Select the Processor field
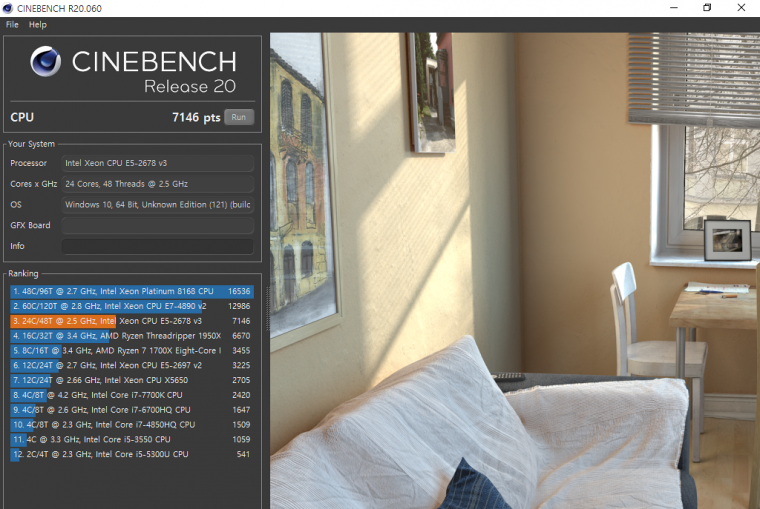Screen dimensions: 760x509 tap(158, 163)
